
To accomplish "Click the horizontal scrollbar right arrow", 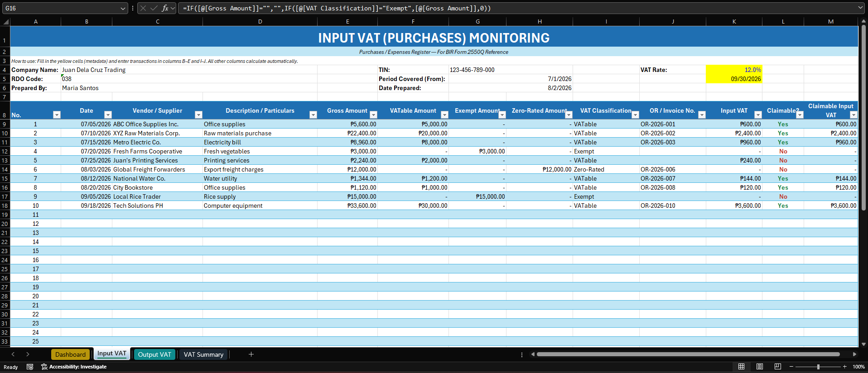I will click(854, 354).
